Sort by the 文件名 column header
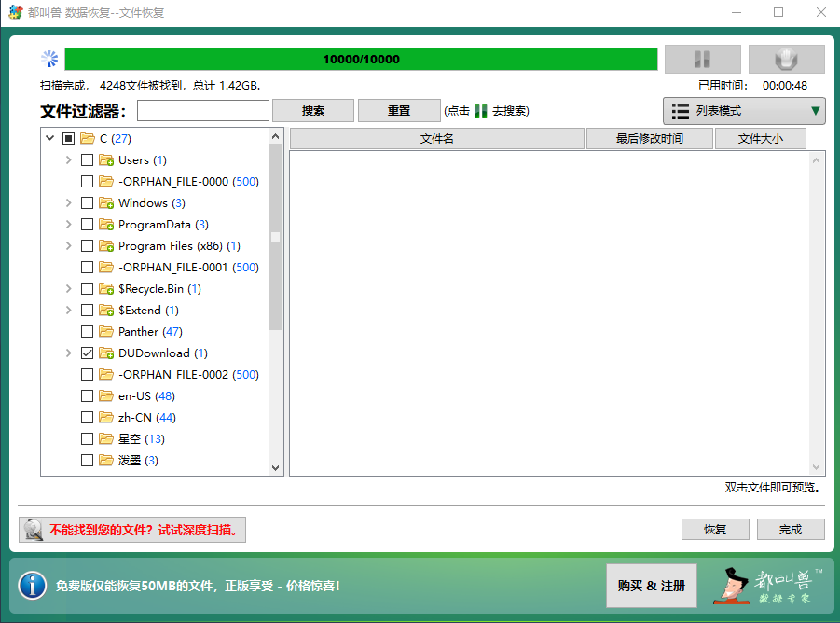This screenshot has height=623, width=840. (436, 139)
